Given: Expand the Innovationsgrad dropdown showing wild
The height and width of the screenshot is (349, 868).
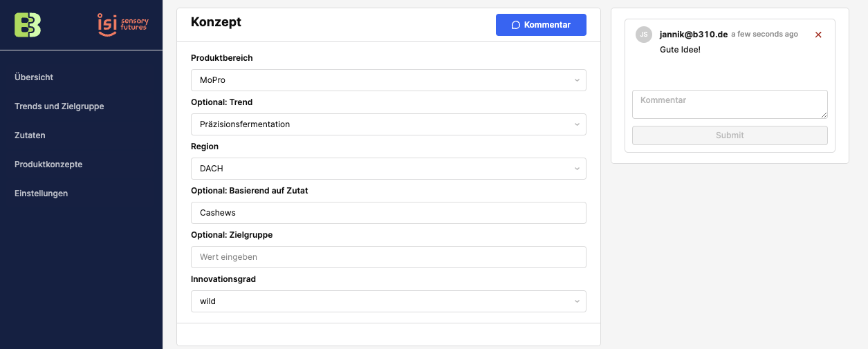Looking at the screenshot, I should pos(388,301).
